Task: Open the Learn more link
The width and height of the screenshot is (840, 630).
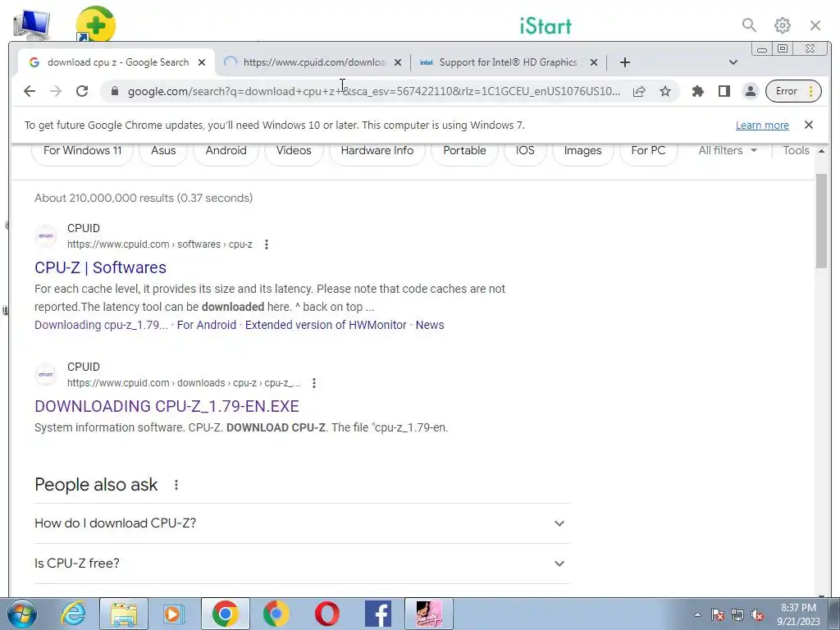Action: click(762, 125)
